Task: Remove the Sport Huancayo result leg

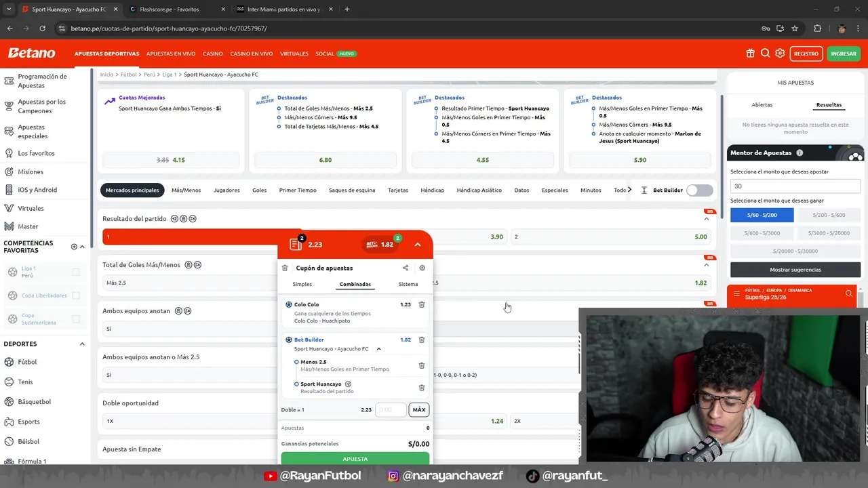Action: pos(421,388)
